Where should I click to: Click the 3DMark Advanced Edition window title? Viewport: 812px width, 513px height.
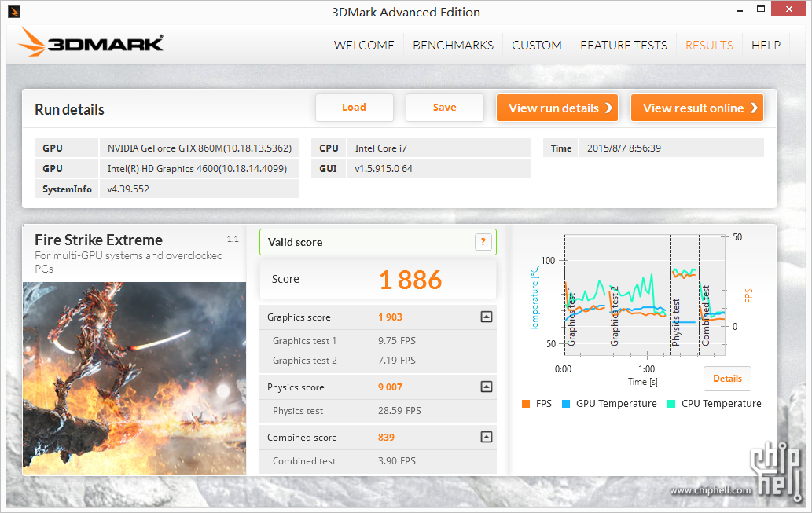(x=406, y=12)
